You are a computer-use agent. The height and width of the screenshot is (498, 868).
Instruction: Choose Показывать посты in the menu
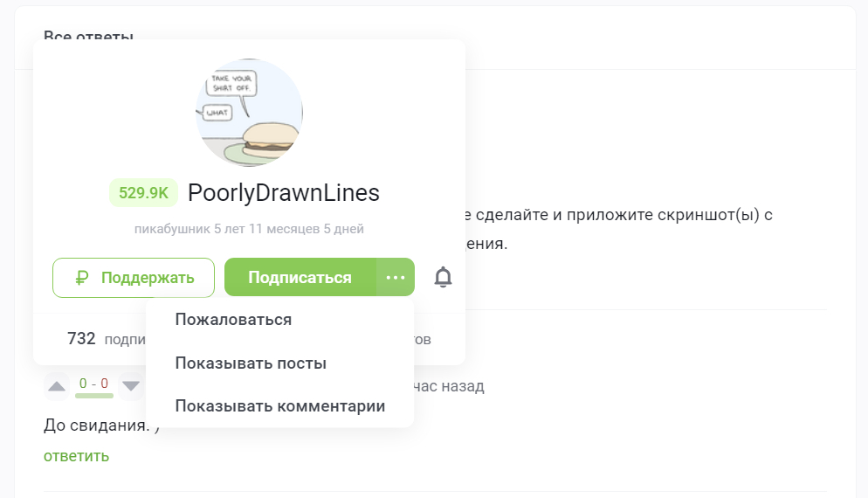(x=251, y=363)
